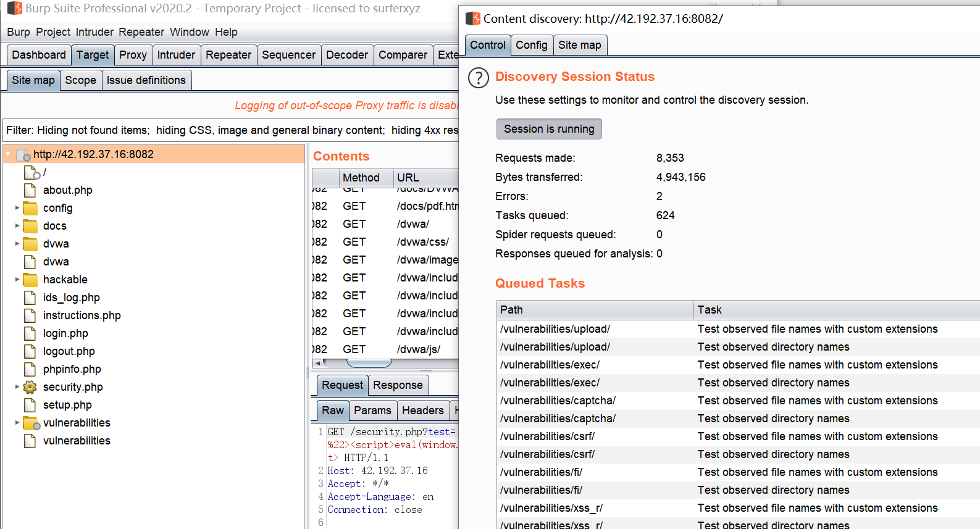
Task: Show the Params view of the request
Action: 372,410
